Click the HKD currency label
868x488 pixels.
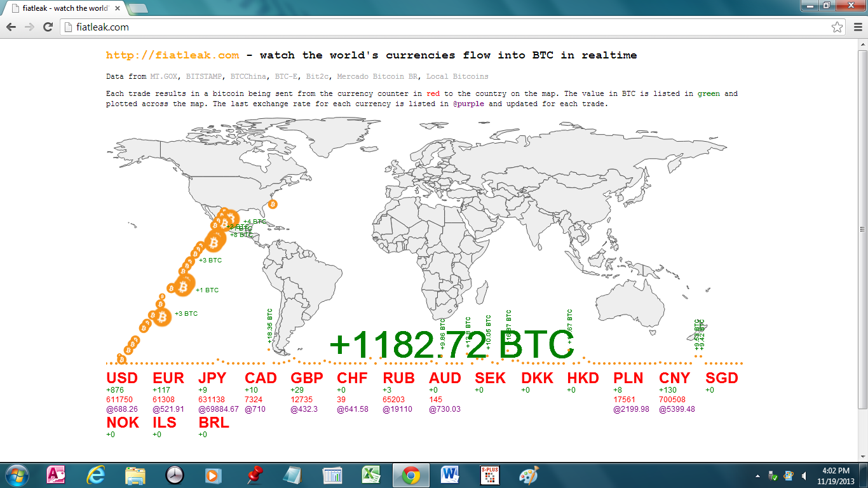click(x=583, y=378)
